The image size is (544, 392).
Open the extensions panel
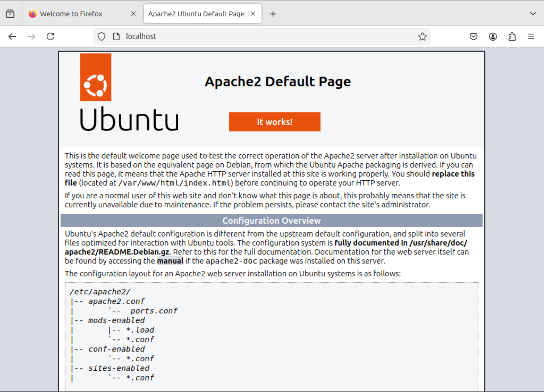512,36
